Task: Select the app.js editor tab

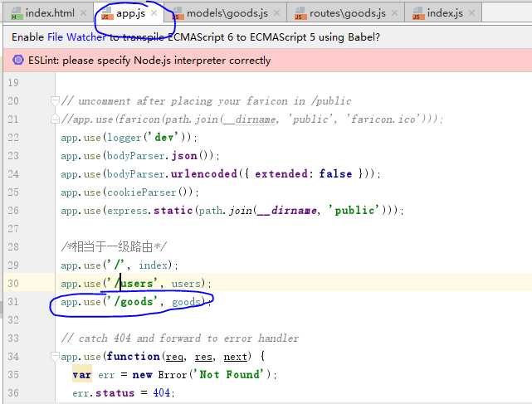Action: [x=130, y=13]
